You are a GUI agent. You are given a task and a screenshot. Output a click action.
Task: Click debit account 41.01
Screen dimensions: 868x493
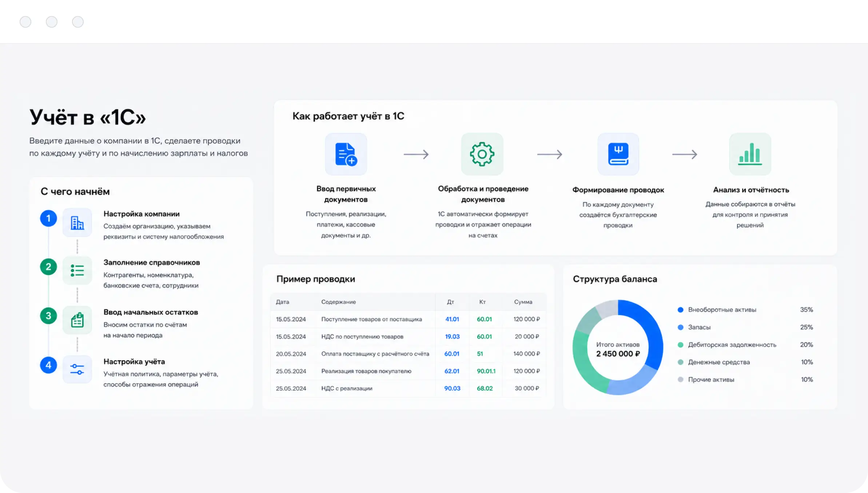coord(452,319)
